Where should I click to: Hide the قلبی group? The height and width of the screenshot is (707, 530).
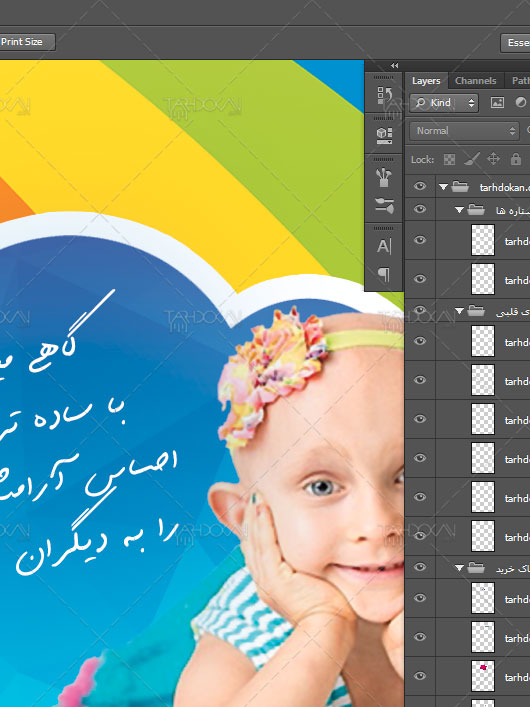click(420, 310)
